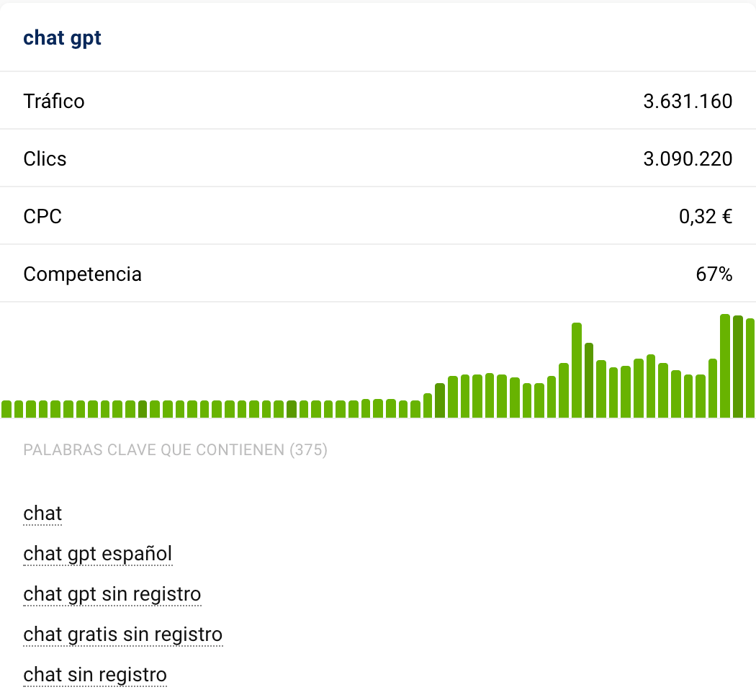Select the traffic value 3.631.160
The image size is (756, 700).
tap(687, 101)
